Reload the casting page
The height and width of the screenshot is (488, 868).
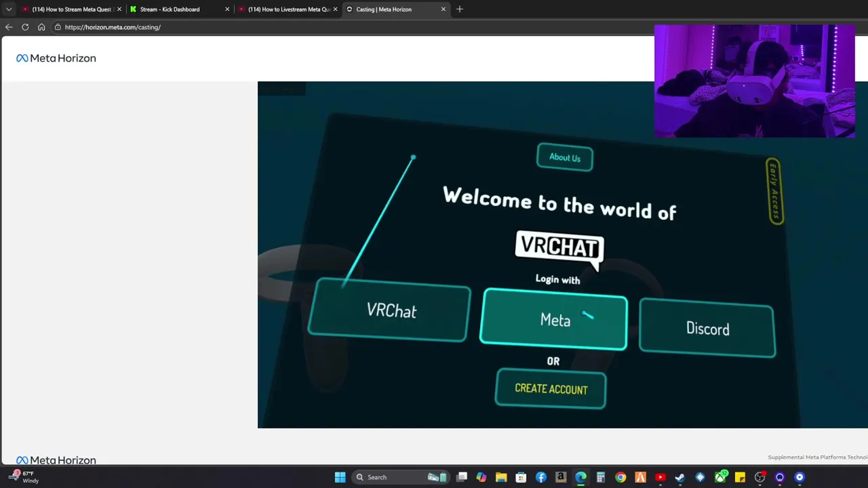tap(25, 27)
